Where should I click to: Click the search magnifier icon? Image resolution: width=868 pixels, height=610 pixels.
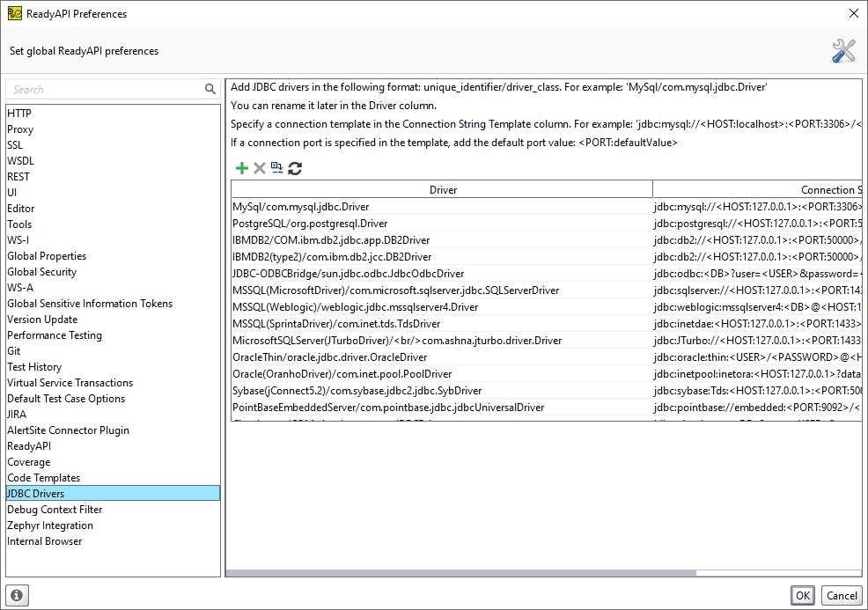[210, 89]
